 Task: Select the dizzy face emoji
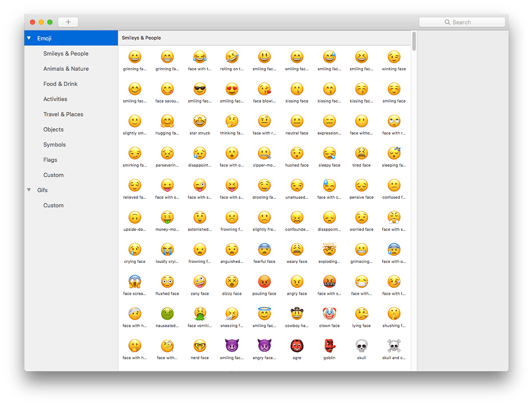point(232,282)
